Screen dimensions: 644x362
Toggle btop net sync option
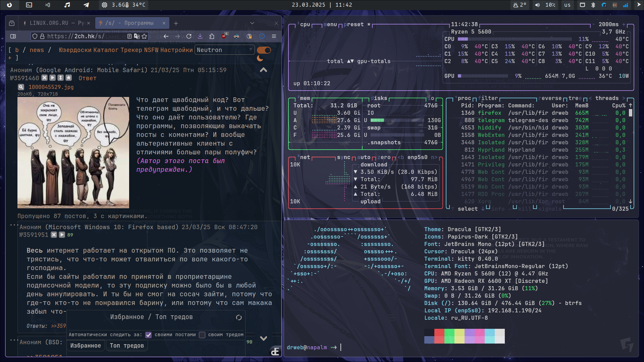pos(343,157)
